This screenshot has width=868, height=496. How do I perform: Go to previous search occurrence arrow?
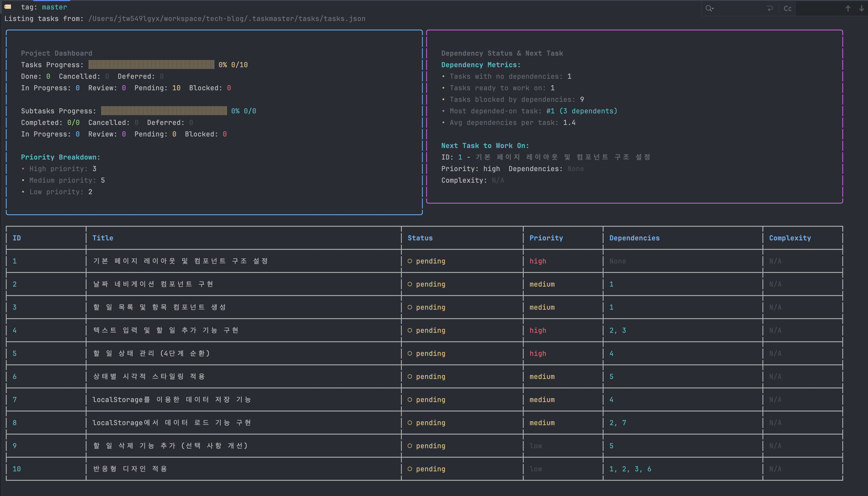point(848,8)
